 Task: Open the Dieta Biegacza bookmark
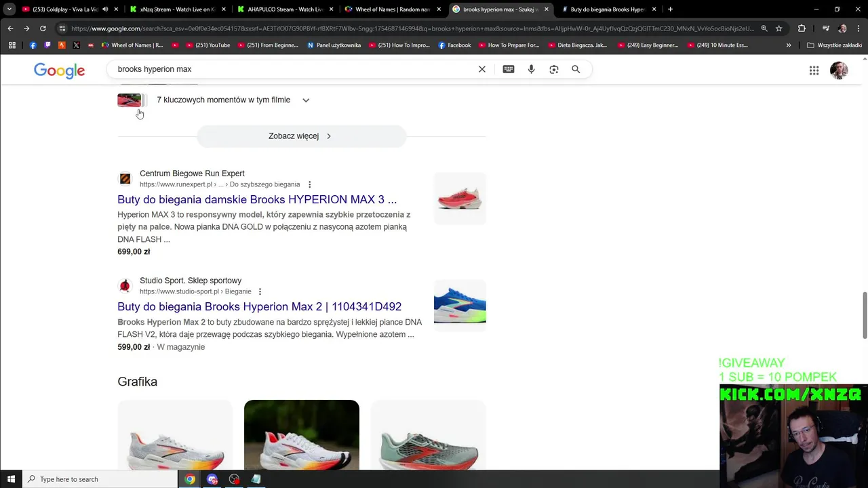pyautogui.click(x=577, y=45)
